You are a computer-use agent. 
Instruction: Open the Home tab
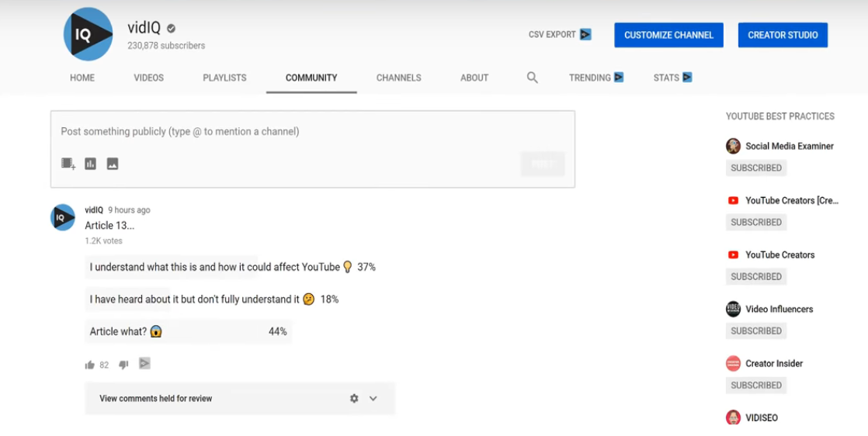click(x=82, y=78)
